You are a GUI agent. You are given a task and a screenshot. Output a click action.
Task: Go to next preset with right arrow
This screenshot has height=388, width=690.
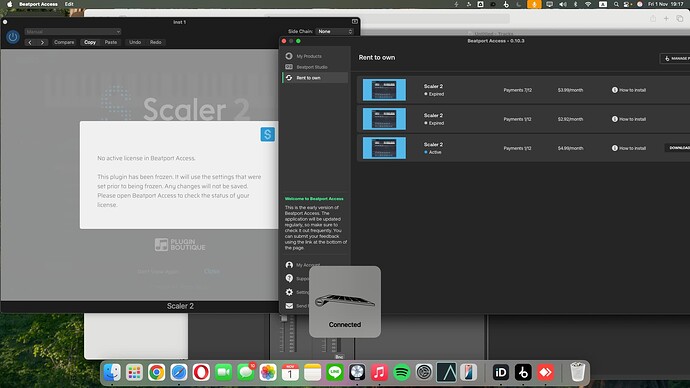click(42, 42)
